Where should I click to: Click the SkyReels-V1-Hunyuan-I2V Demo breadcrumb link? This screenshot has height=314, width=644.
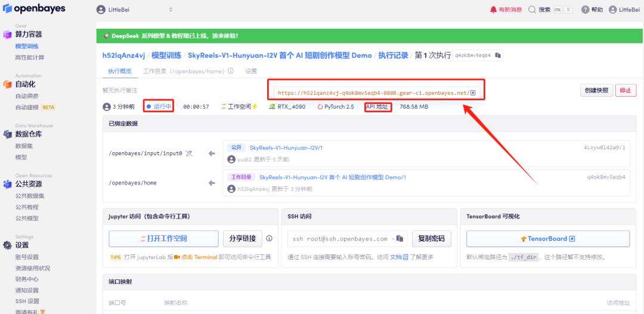click(280, 55)
